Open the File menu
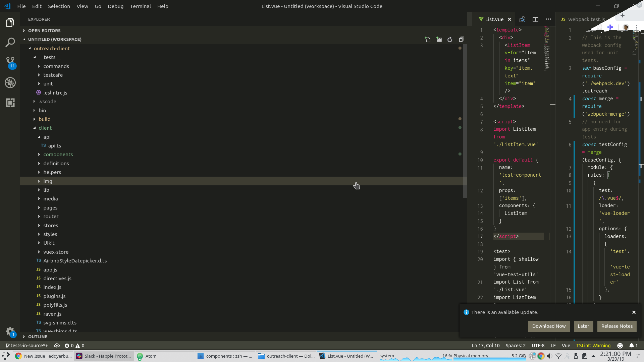 [21, 6]
